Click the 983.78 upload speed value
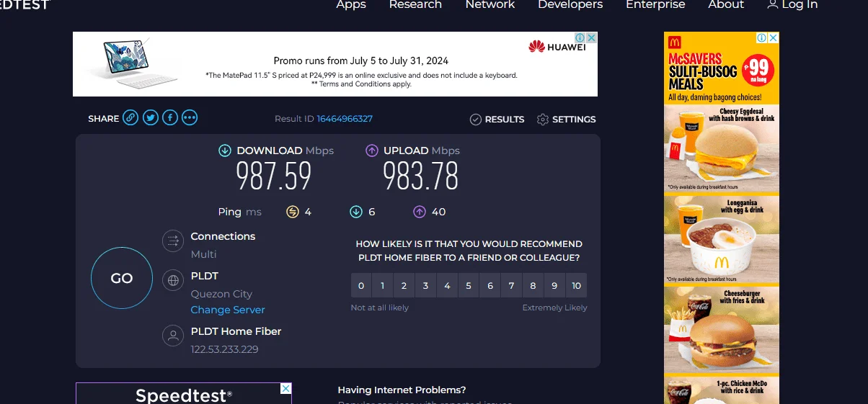Viewport: 868px width, 404px height. point(421,176)
